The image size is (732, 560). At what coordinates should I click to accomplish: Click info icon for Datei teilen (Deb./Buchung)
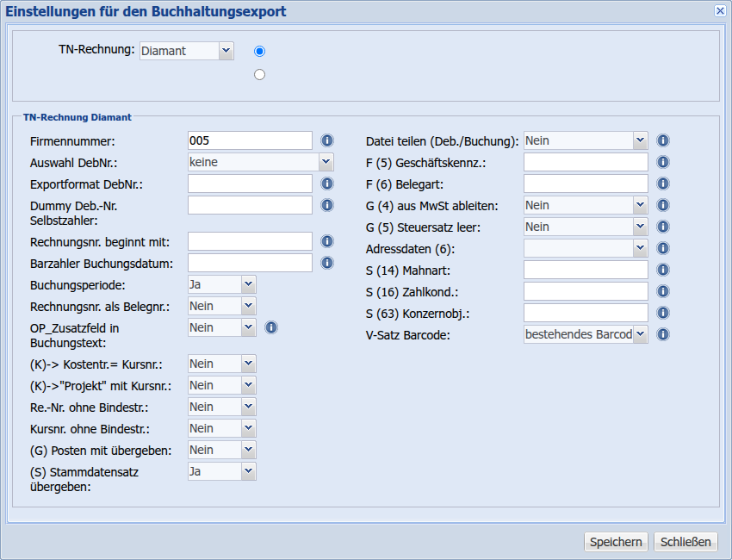tap(663, 140)
